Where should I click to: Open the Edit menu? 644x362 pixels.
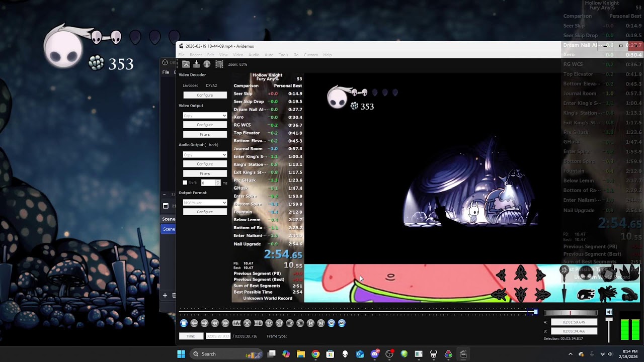[210, 55]
